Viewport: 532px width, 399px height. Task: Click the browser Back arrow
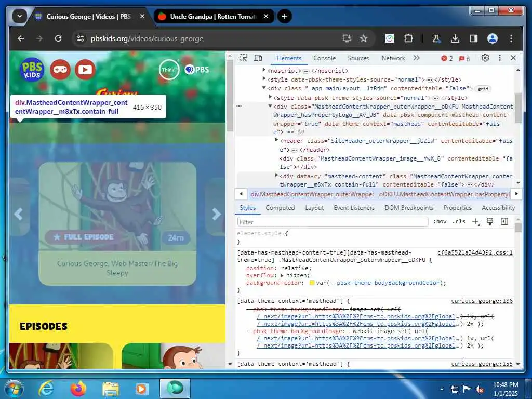(21, 38)
